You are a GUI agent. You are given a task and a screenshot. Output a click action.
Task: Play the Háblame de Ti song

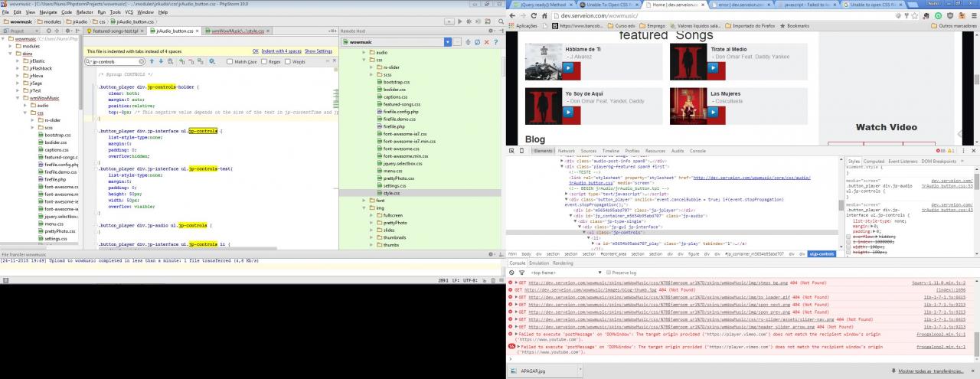569,67
